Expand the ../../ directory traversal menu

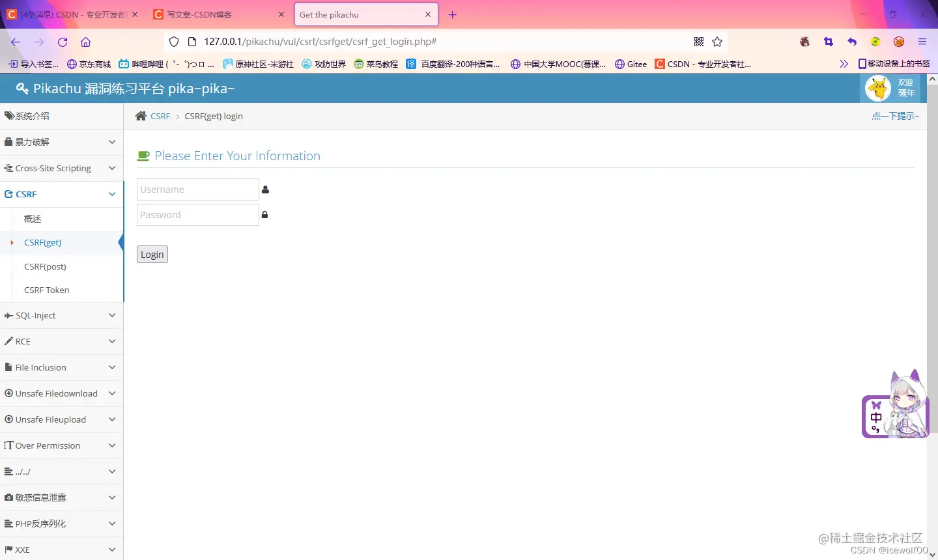coord(61,471)
